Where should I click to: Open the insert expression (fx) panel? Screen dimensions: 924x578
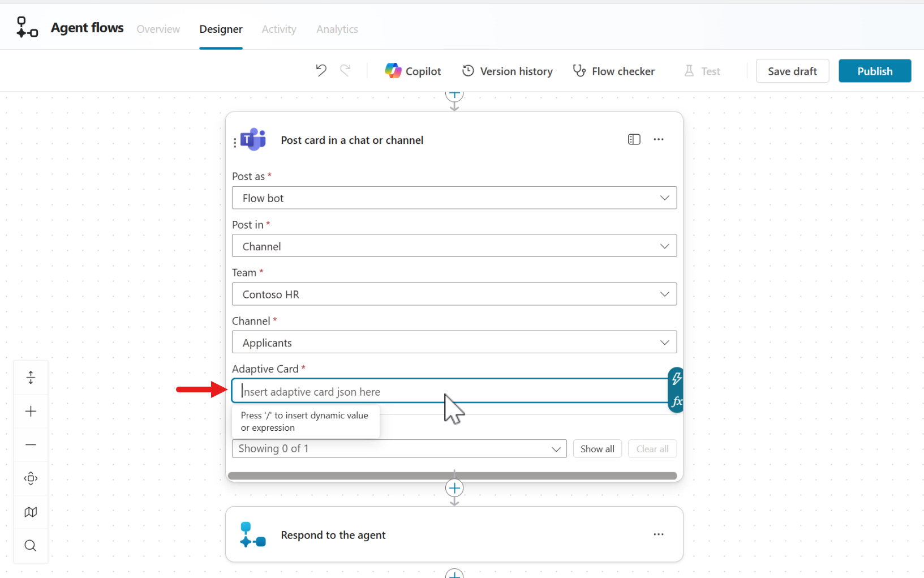[x=677, y=402]
